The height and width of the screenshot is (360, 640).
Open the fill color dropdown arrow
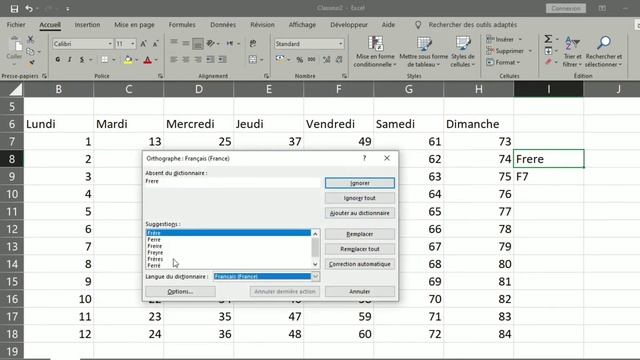coord(136,60)
